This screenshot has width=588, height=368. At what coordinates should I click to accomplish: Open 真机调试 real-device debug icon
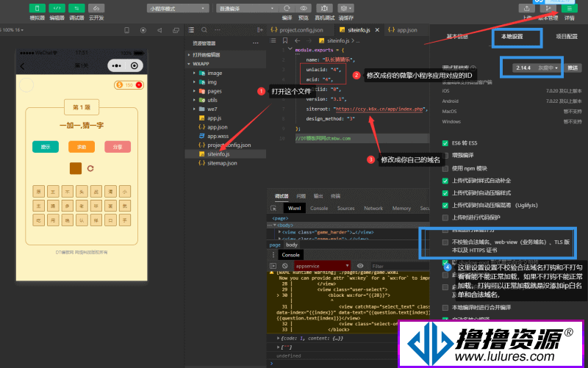[x=324, y=8]
